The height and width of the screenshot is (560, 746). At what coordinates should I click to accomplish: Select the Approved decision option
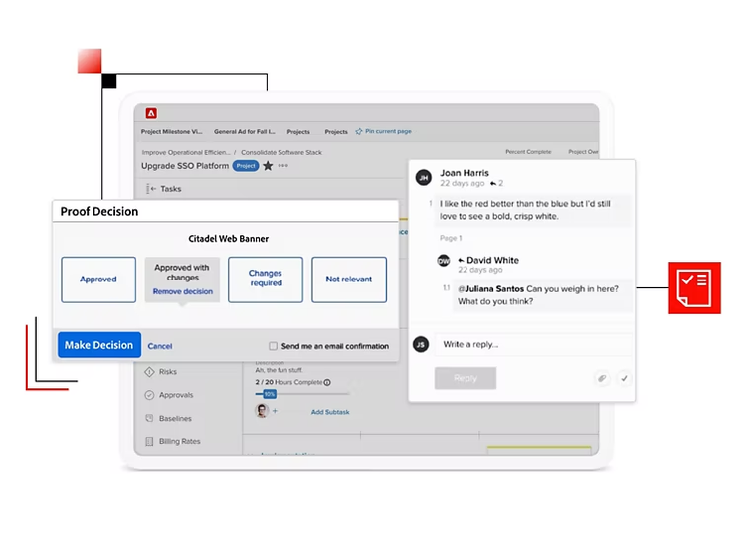click(x=97, y=280)
